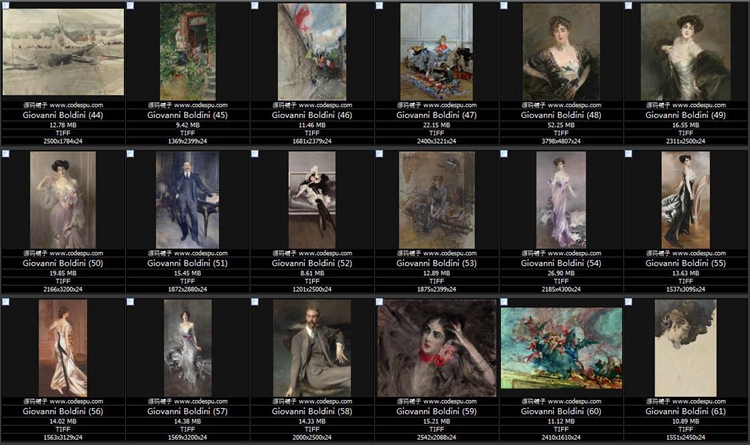This screenshot has height=445, width=750.
Task: Tick the checkbox for Giovanni Boldini (51)
Action: (130, 154)
